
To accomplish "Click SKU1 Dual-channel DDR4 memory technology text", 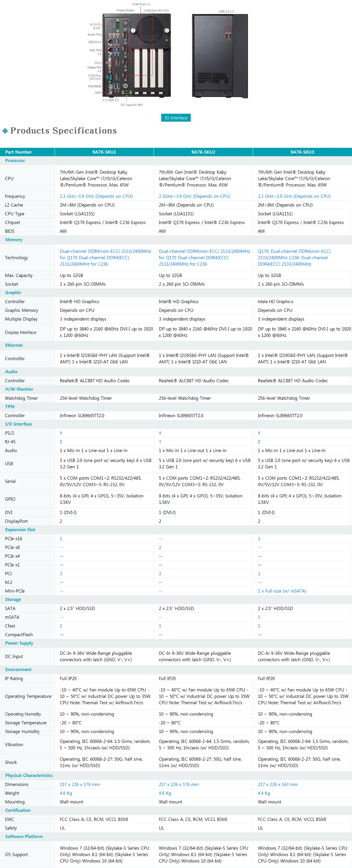I will [x=105, y=258].
